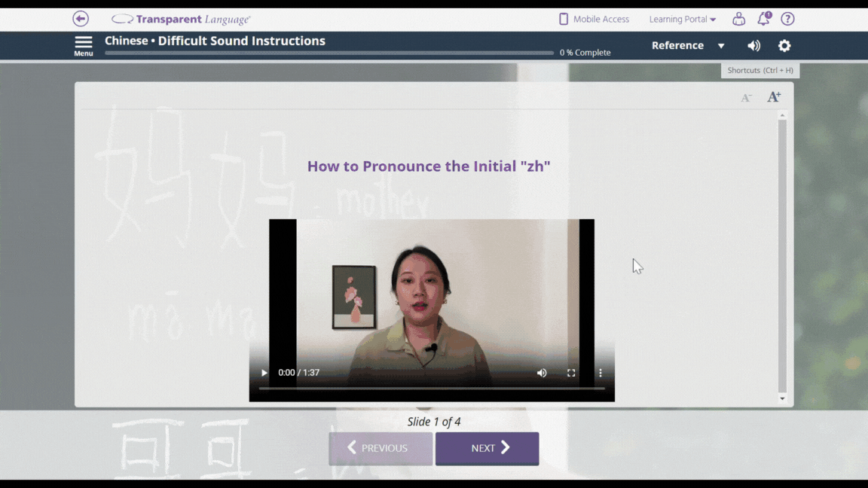
Task: Click the PREVIOUS slide button
Action: click(381, 448)
